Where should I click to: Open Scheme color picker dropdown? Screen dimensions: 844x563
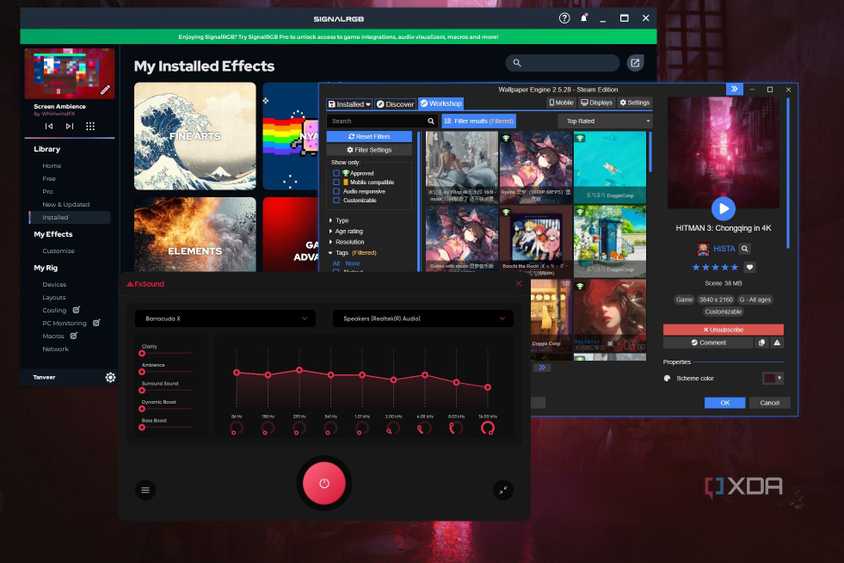pyautogui.click(x=773, y=378)
